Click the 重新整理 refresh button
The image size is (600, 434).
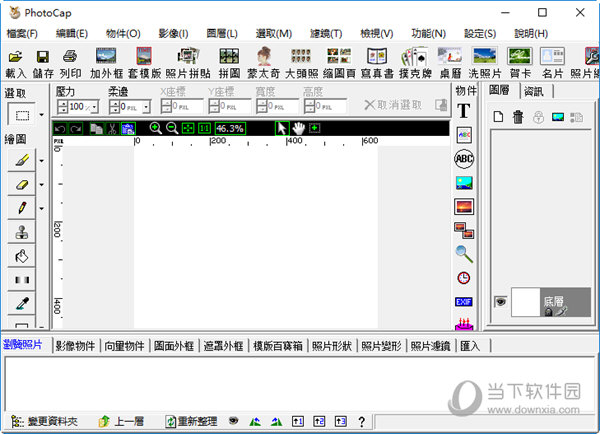[x=191, y=421]
